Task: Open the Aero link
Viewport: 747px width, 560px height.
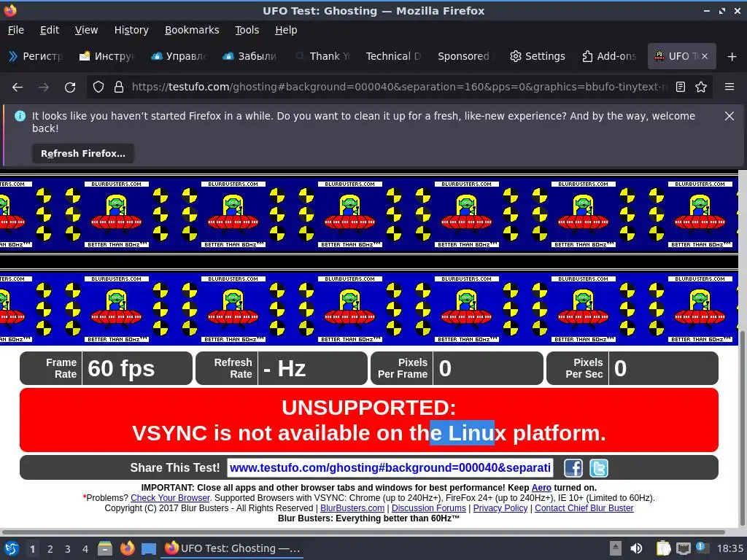Action: 541,488
